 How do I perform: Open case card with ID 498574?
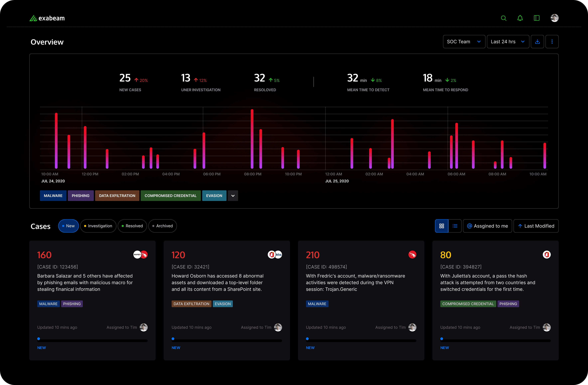[361, 300]
